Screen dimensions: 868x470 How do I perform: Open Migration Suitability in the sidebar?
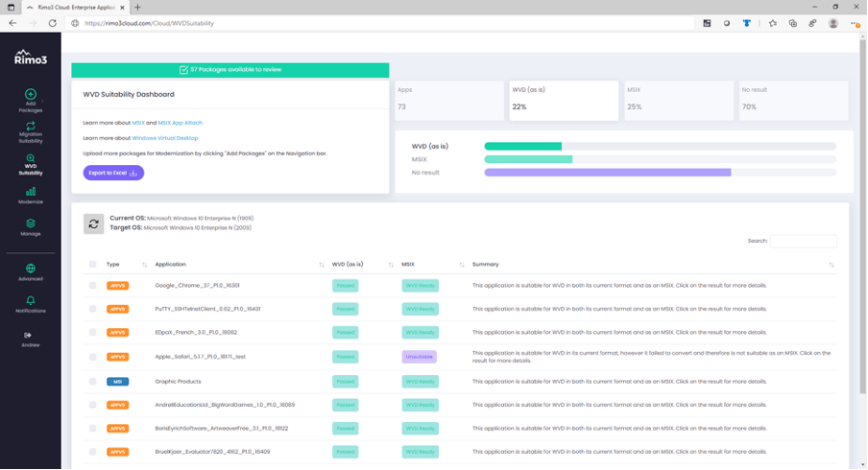(x=31, y=127)
